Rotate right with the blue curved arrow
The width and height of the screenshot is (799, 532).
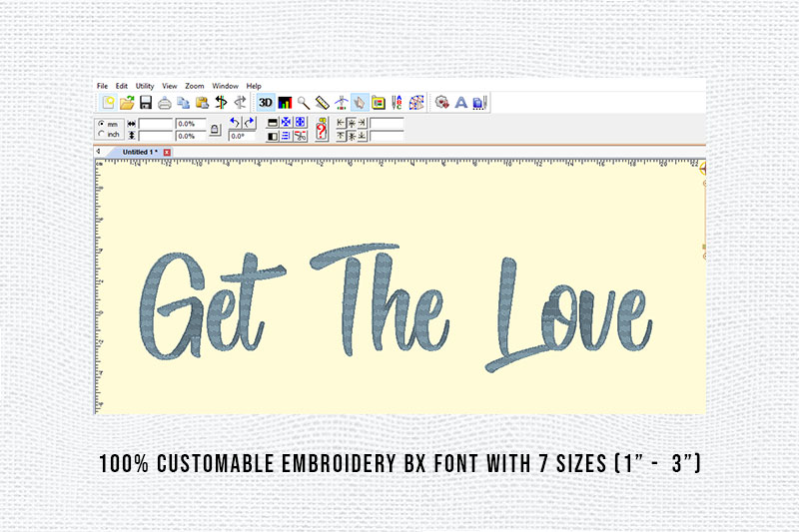click(249, 123)
